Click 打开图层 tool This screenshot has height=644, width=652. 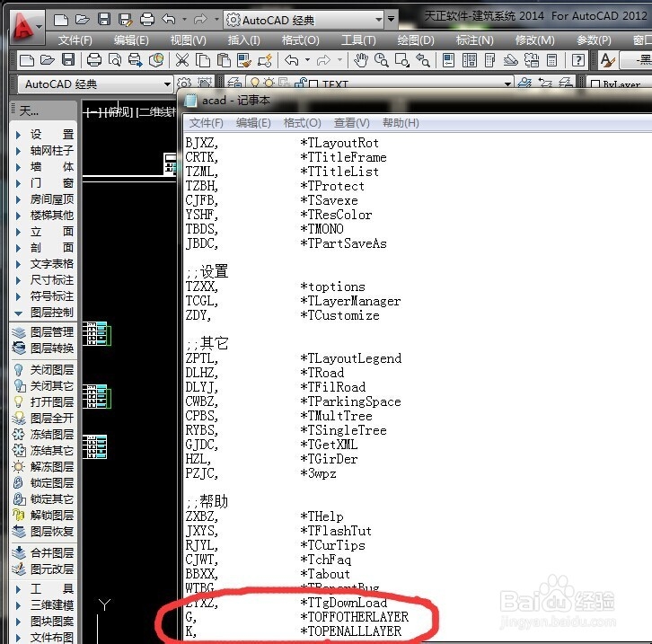coord(43,402)
